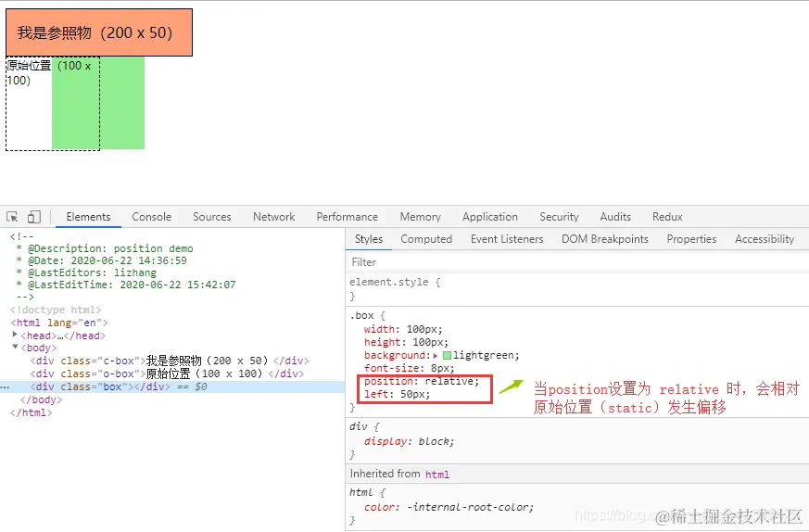This screenshot has height=532, width=809.
Task: Click the orange reference box in page
Action: [99, 32]
